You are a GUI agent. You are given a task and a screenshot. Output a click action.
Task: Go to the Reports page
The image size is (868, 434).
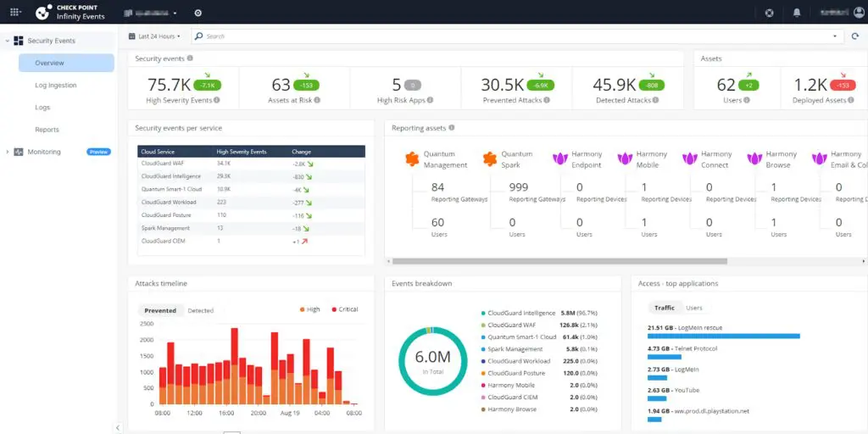tap(47, 130)
